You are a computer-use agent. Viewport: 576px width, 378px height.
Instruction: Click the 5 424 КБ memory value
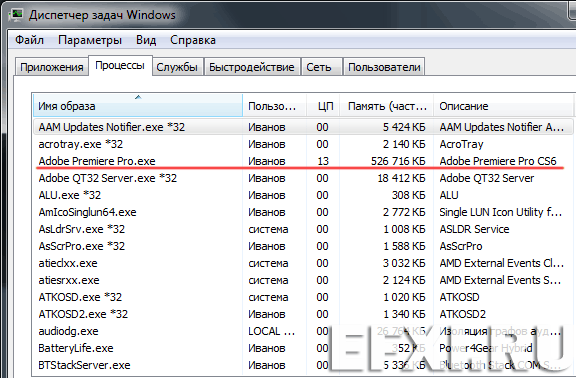[x=404, y=127]
